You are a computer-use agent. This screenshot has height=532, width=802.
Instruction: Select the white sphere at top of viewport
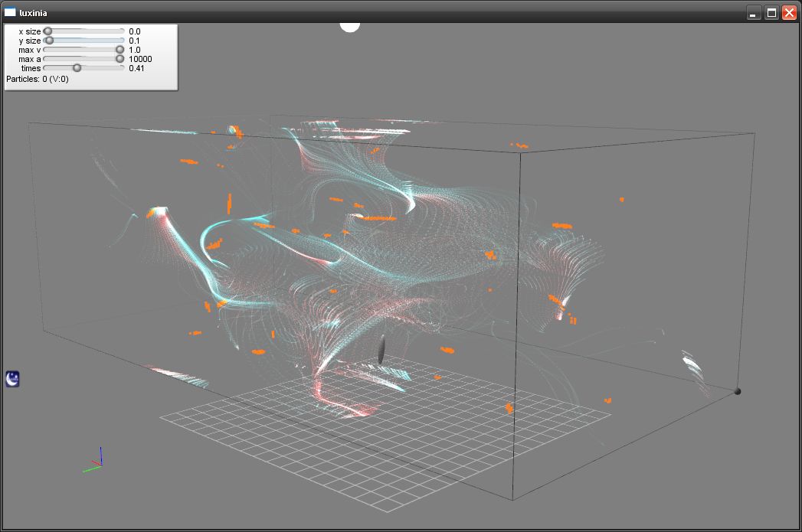point(350,27)
